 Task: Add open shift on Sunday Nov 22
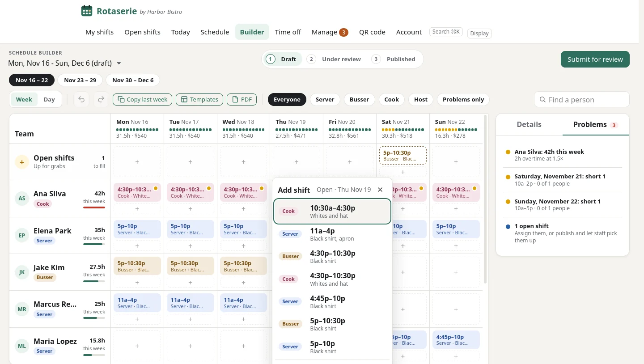point(456,162)
